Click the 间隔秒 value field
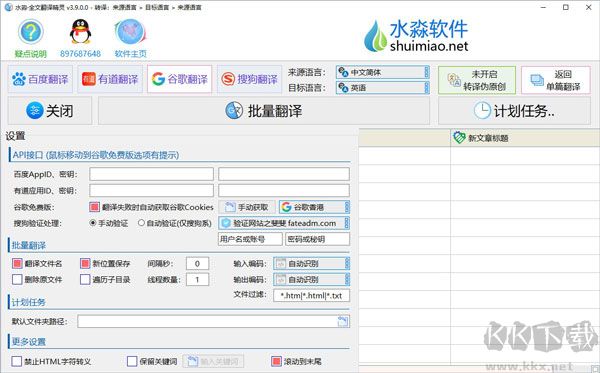The image size is (600, 373). pos(197,264)
